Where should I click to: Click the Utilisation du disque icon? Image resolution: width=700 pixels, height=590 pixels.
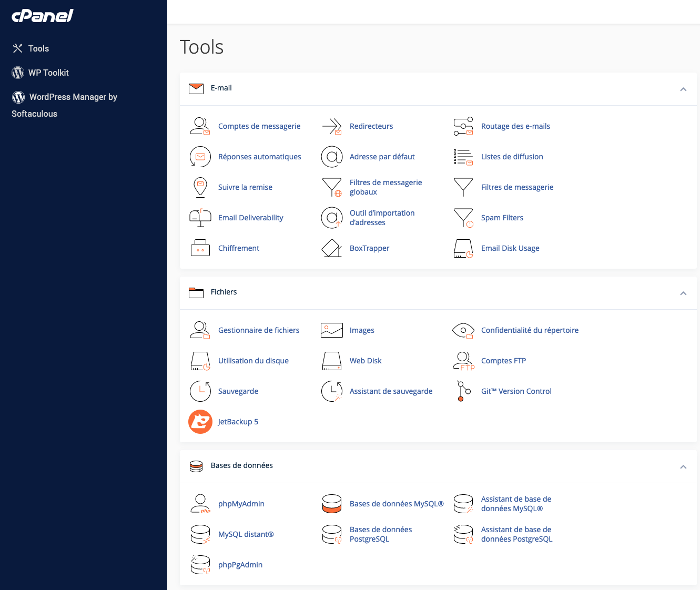200,361
